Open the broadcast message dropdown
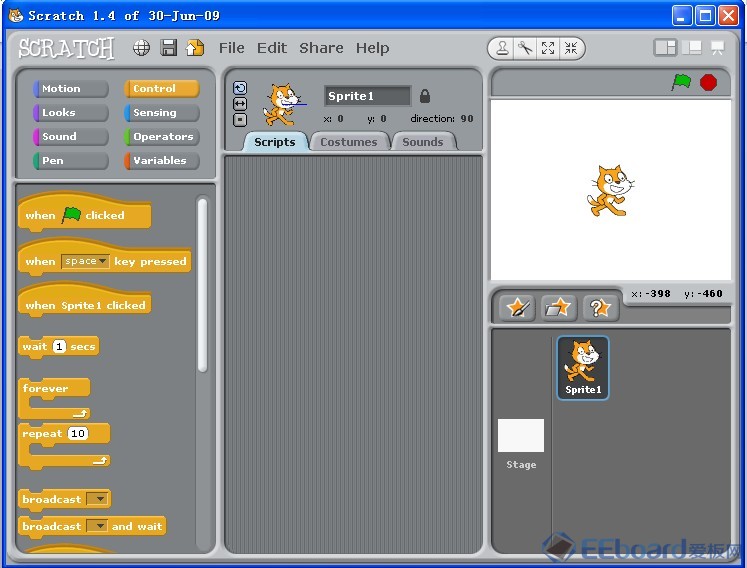Viewport: 747px width, 568px height. tap(98, 499)
